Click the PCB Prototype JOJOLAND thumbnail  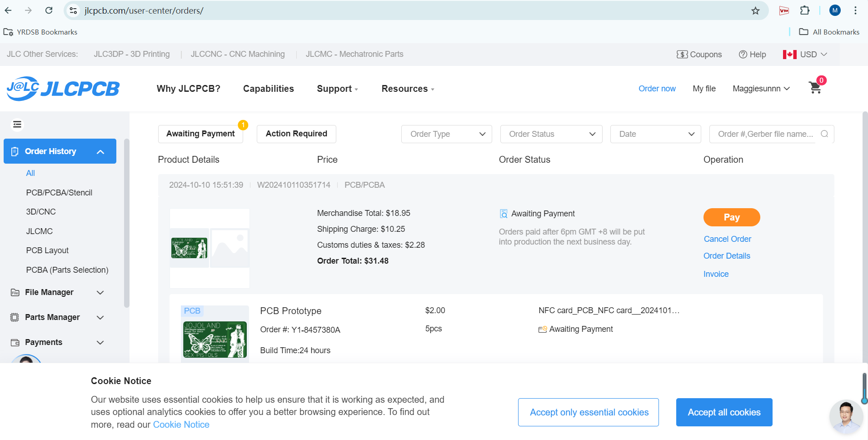[215, 339]
